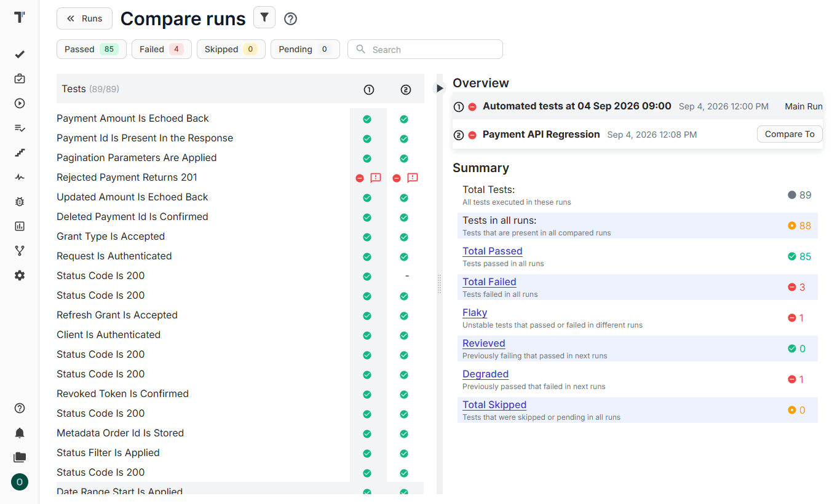This screenshot has width=840, height=504.
Task: Click the Testomat logo in the sidebar
Action: [x=20, y=17]
